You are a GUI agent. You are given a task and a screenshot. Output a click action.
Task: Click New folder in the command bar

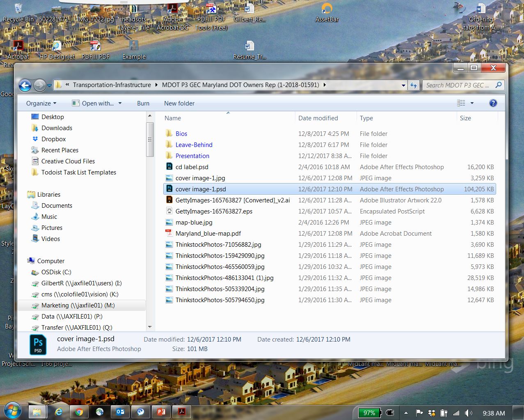(179, 103)
